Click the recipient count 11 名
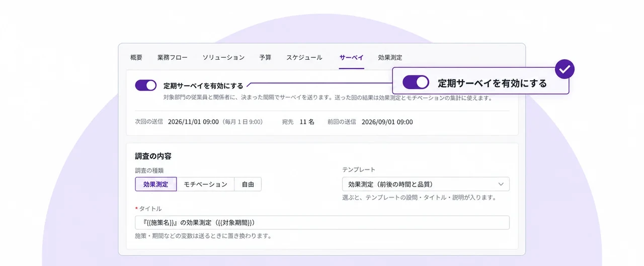 (307, 122)
